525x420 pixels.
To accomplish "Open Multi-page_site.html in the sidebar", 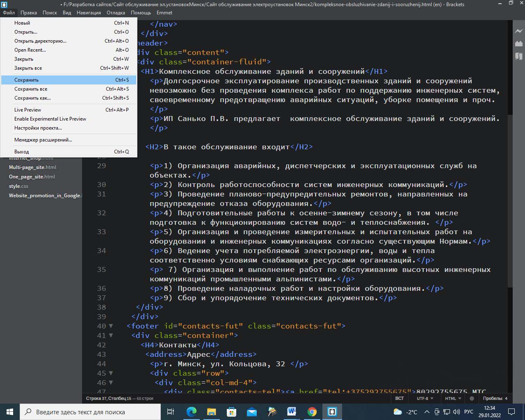I will coord(33,167).
